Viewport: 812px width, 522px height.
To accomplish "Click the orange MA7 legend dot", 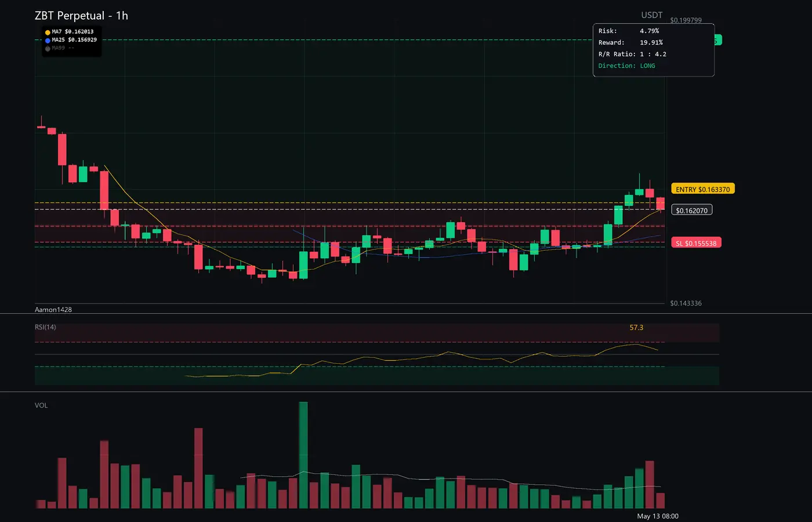I will pos(48,32).
